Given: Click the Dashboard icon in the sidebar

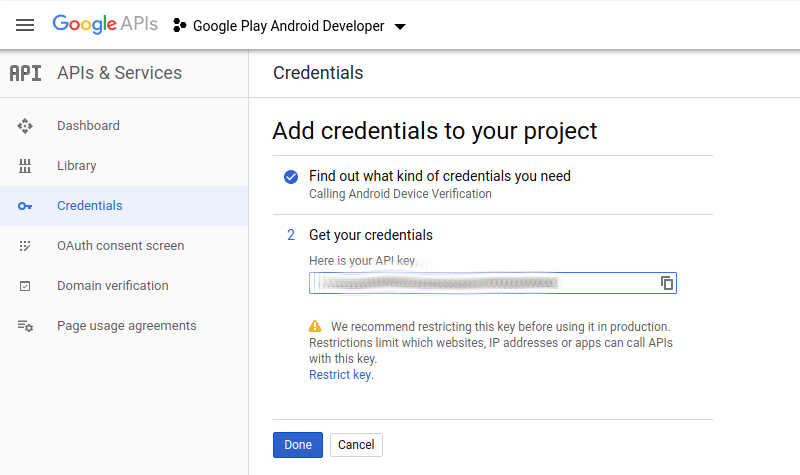Looking at the screenshot, I should coord(25,126).
